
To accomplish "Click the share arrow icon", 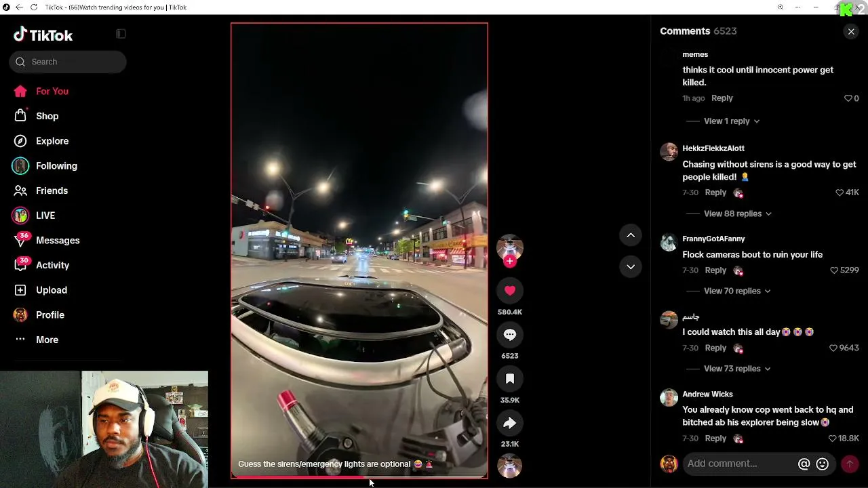I will pos(510,423).
